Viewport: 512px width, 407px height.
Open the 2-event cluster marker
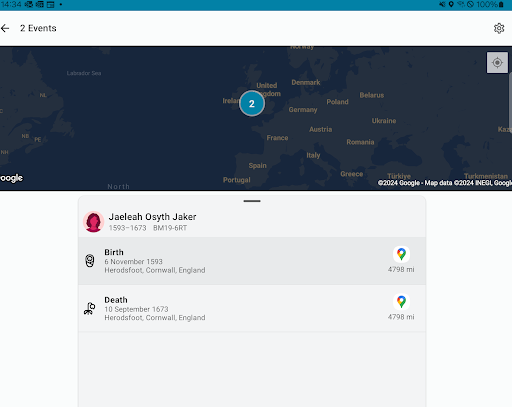click(x=252, y=103)
